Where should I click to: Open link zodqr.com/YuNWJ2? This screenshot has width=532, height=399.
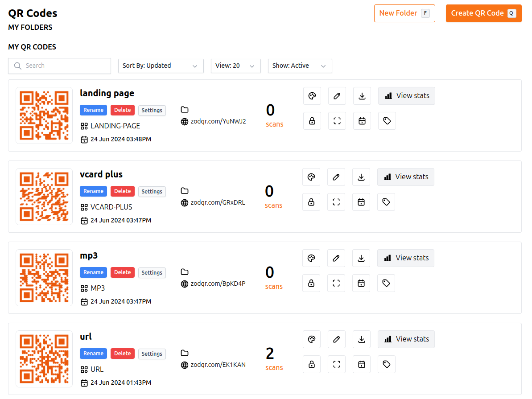pos(218,121)
